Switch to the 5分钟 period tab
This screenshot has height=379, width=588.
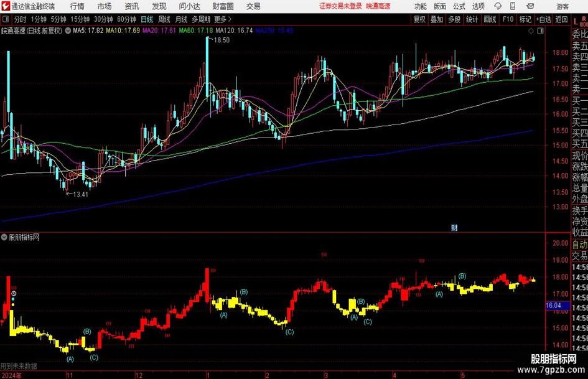pyautogui.click(x=58, y=19)
